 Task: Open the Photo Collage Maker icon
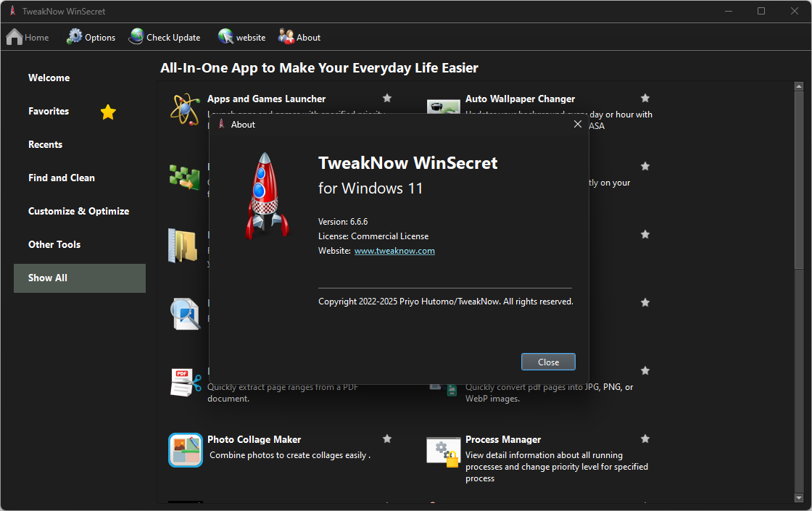[x=186, y=450]
